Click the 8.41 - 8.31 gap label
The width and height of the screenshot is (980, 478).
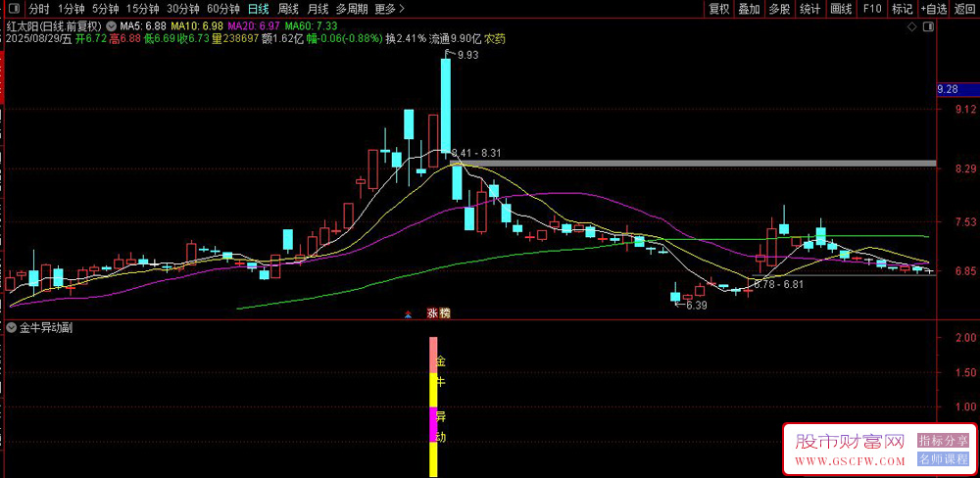477,153
